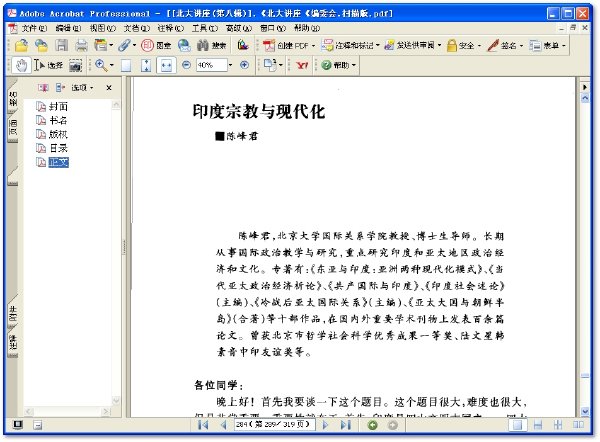Click the 40% zoom value field
Image resolution: width=600 pixels, height=442 pixels.
click(212, 65)
